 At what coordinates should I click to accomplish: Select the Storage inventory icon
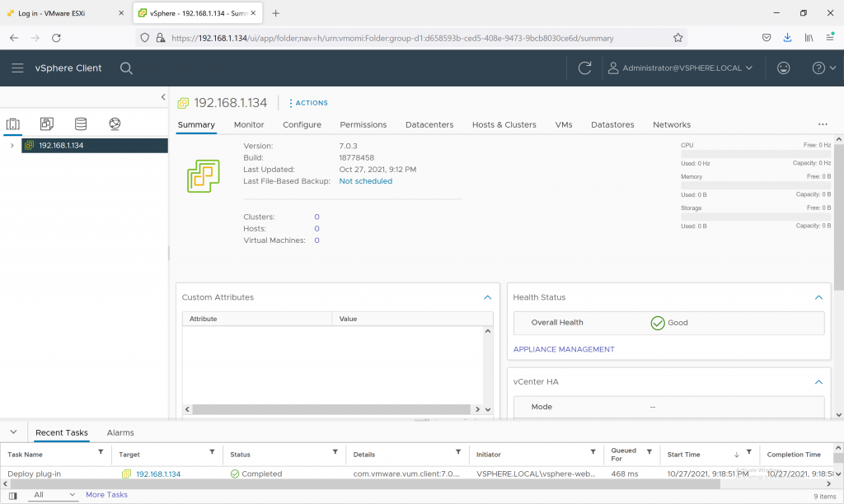tap(81, 124)
